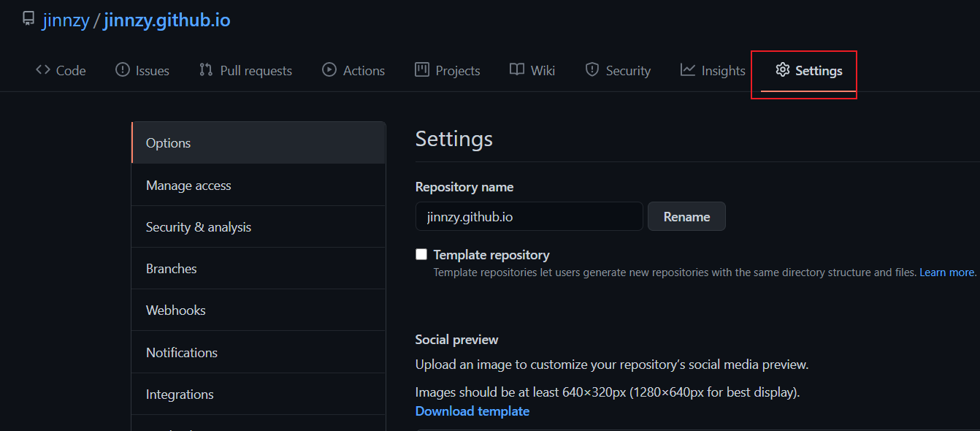980x431 pixels.
Task: Click the Wiki open-book icon
Action: pos(517,70)
